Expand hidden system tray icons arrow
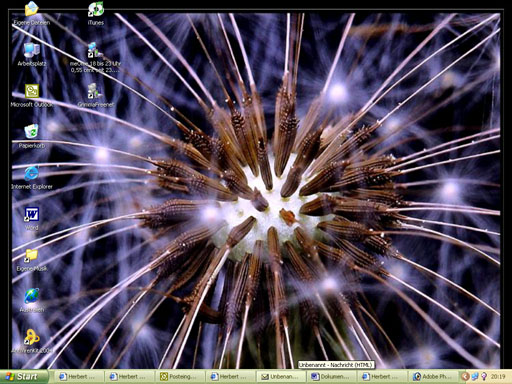Viewport: 512px width, 384px height. pos(465,377)
